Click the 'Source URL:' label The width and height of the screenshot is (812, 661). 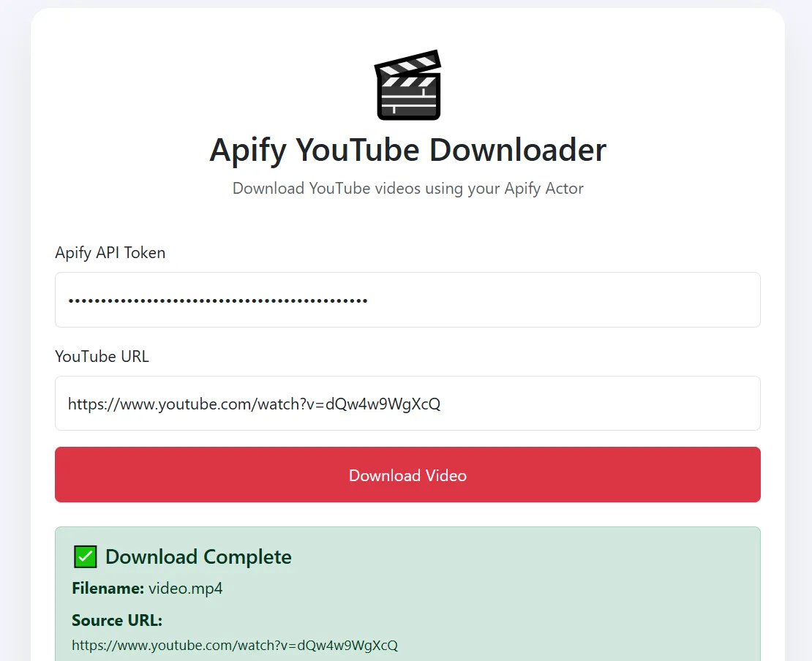[117, 620]
